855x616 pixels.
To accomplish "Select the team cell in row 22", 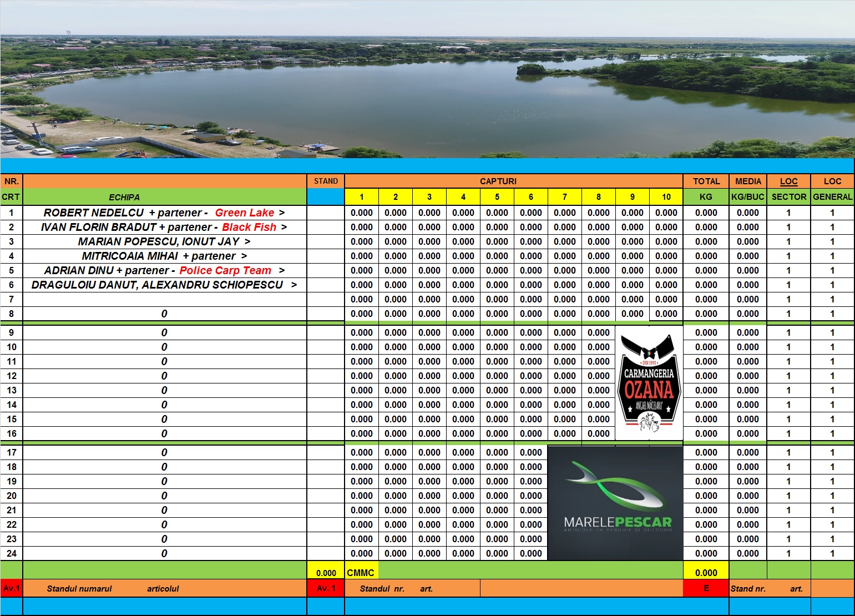I will pos(165,524).
